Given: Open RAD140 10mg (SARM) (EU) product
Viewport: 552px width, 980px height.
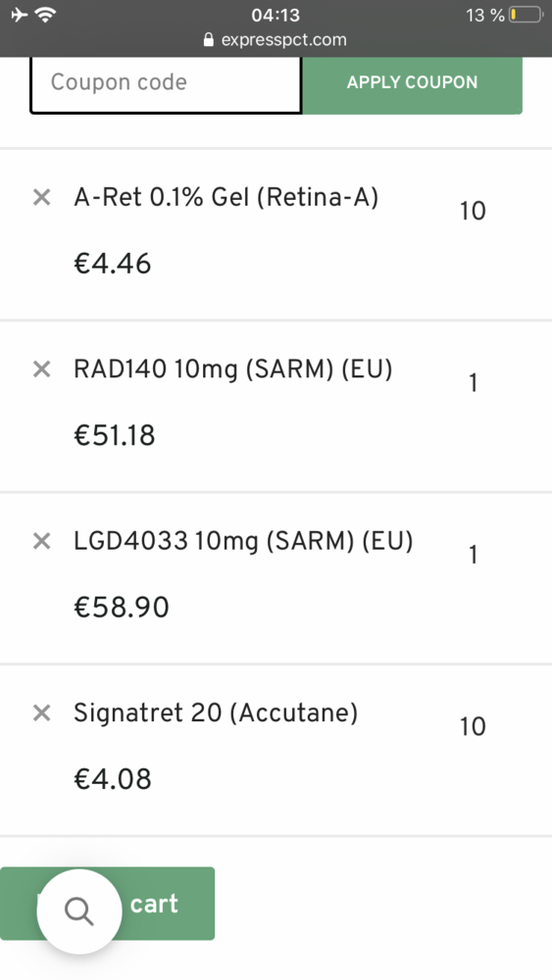Looking at the screenshot, I should (x=233, y=369).
